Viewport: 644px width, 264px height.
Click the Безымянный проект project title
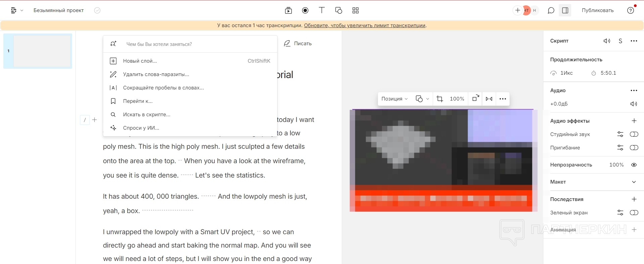[59, 10]
